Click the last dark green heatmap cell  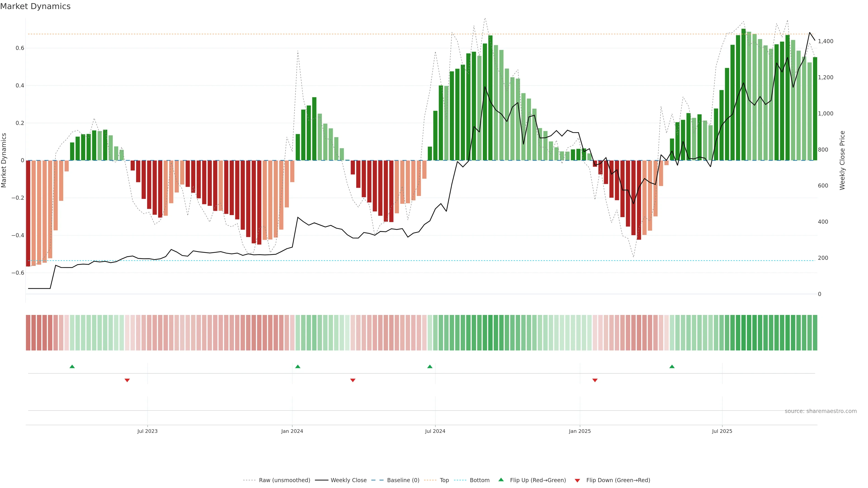(815, 333)
